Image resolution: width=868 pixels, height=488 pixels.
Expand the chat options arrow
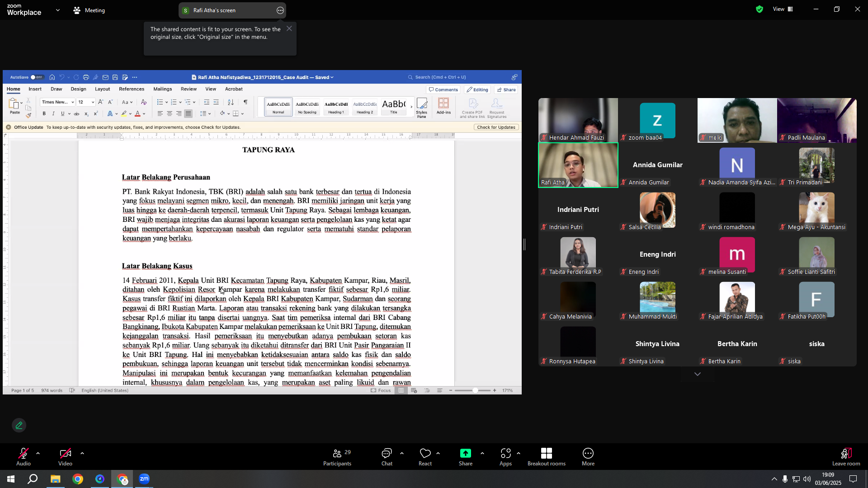click(402, 453)
